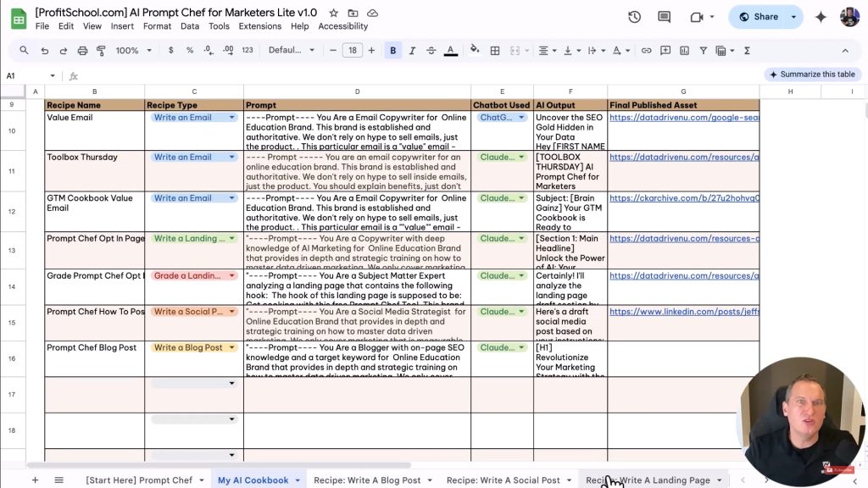This screenshot has width=868, height=488.
Task: Decrease font size with minus stepper
Action: [x=332, y=50]
